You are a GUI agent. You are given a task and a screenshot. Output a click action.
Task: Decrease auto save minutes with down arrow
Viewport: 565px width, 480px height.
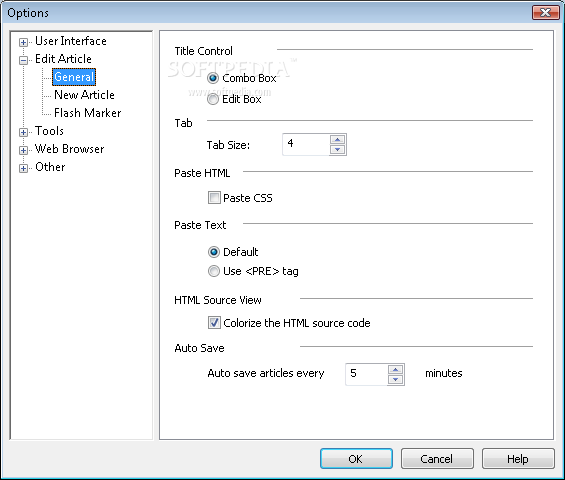click(x=396, y=379)
